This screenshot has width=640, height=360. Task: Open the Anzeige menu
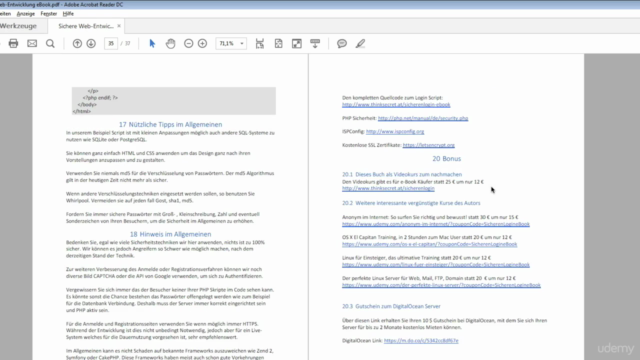point(26,13)
